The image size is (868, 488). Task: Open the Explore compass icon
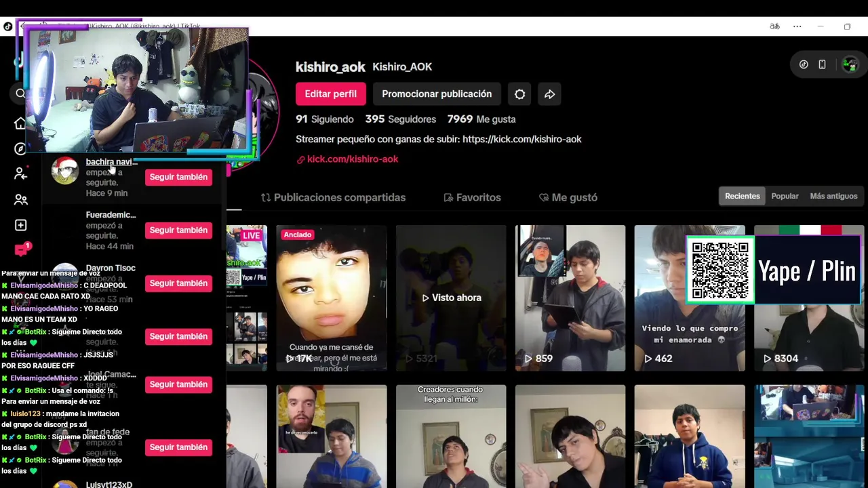[20, 149]
